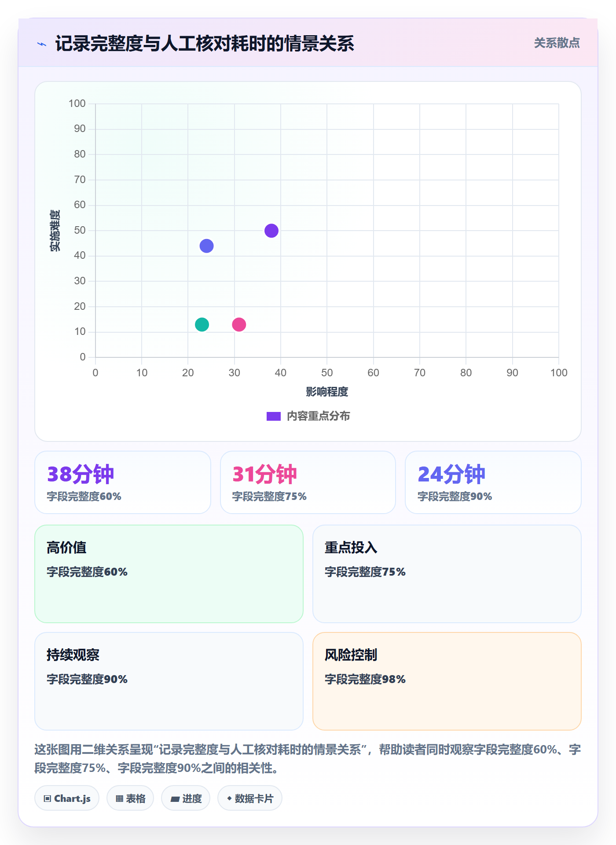The height and width of the screenshot is (845, 616).
Task: Click the grid icon in 表格 tag
Action: [x=120, y=799]
